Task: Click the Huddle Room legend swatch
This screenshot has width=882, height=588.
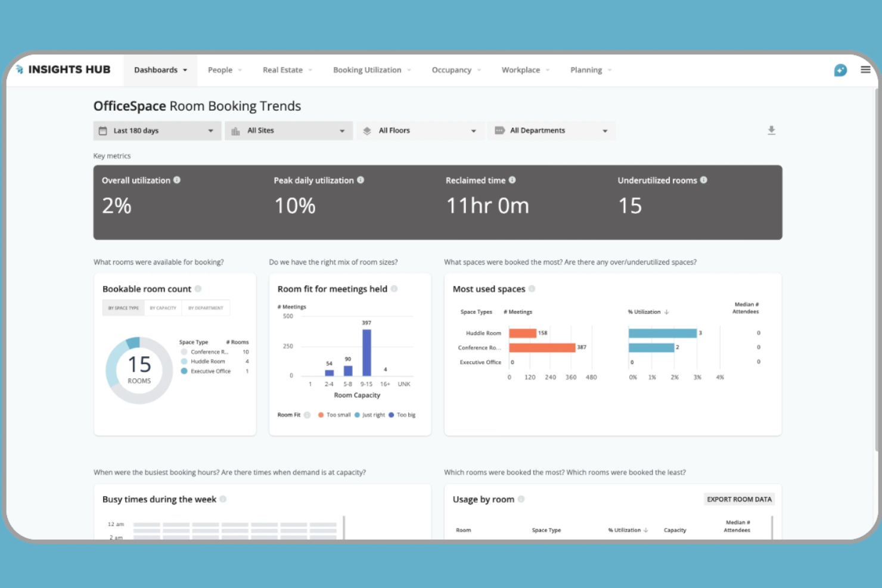Action: [x=184, y=362]
